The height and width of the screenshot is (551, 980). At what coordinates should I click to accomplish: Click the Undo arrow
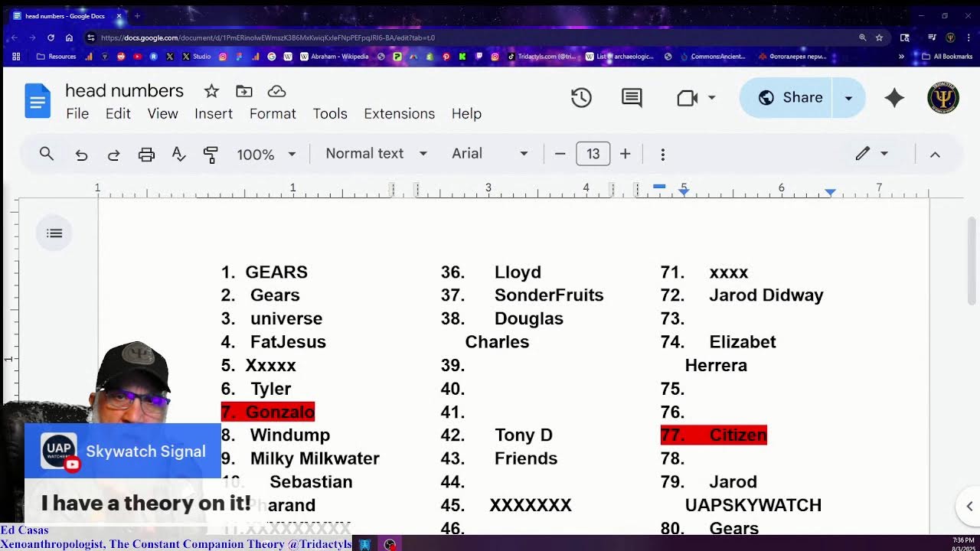pyautogui.click(x=81, y=155)
